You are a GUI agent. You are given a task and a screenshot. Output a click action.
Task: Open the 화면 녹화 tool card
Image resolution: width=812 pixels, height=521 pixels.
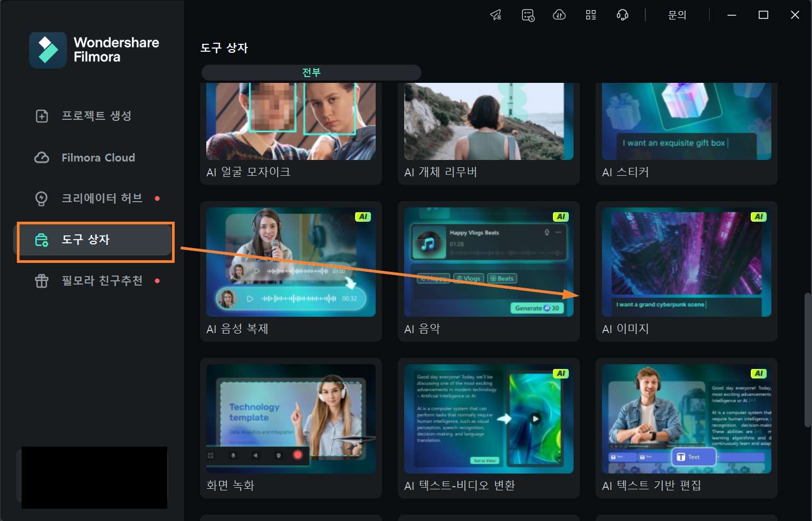(291, 428)
